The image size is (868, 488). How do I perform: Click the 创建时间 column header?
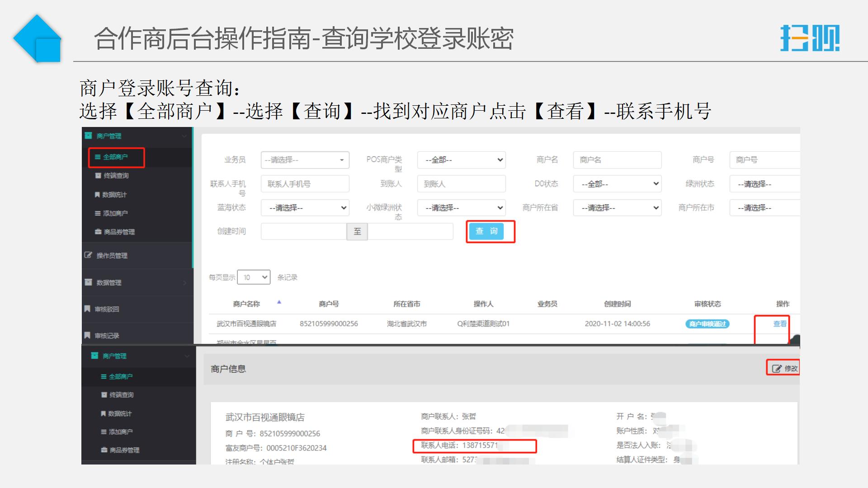pos(617,304)
